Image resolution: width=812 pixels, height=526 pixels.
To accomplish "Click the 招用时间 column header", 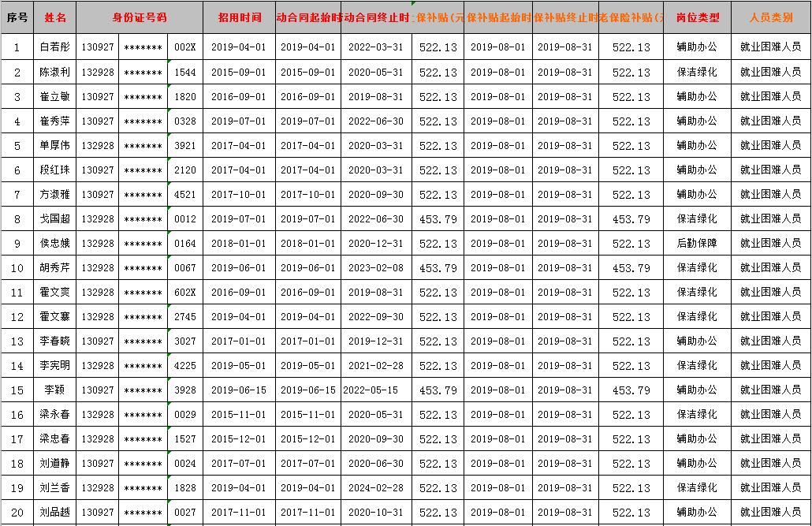I will tap(238, 17).
